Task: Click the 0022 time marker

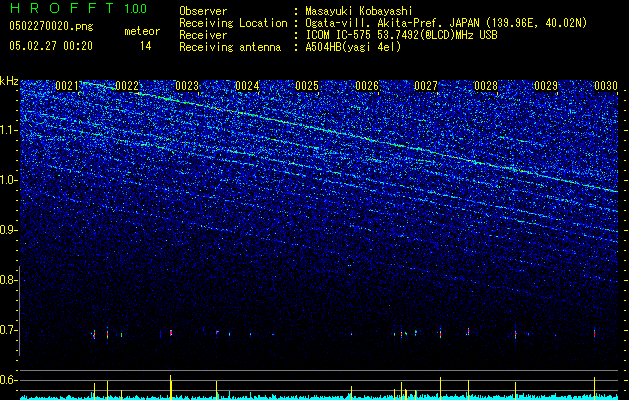Action: (x=127, y=86)
